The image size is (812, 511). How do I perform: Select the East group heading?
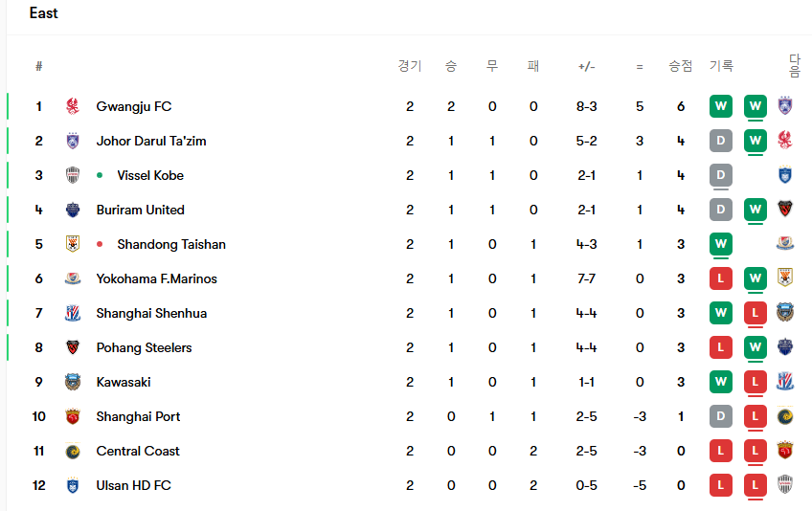(x=43, y=13)
